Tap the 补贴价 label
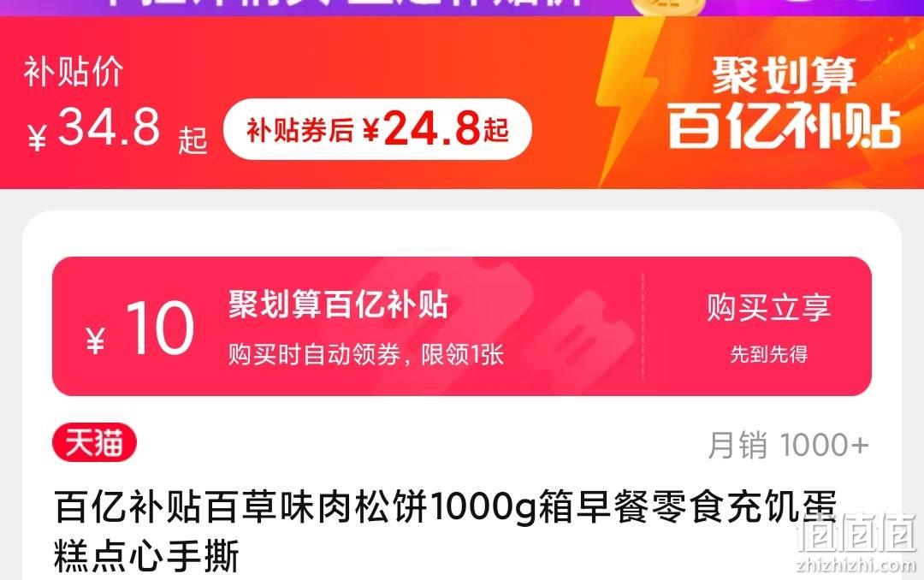Screen dimensions: 924x580 73,72
